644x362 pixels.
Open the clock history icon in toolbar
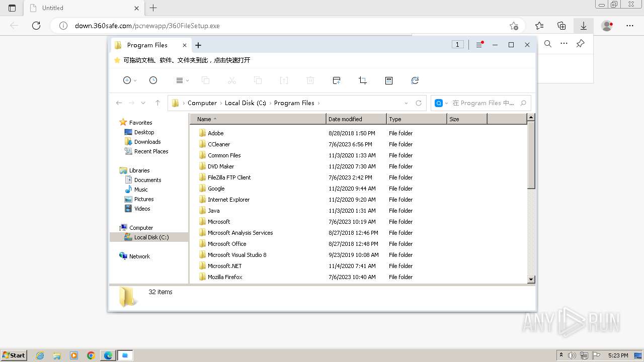(x=153, y=80)
